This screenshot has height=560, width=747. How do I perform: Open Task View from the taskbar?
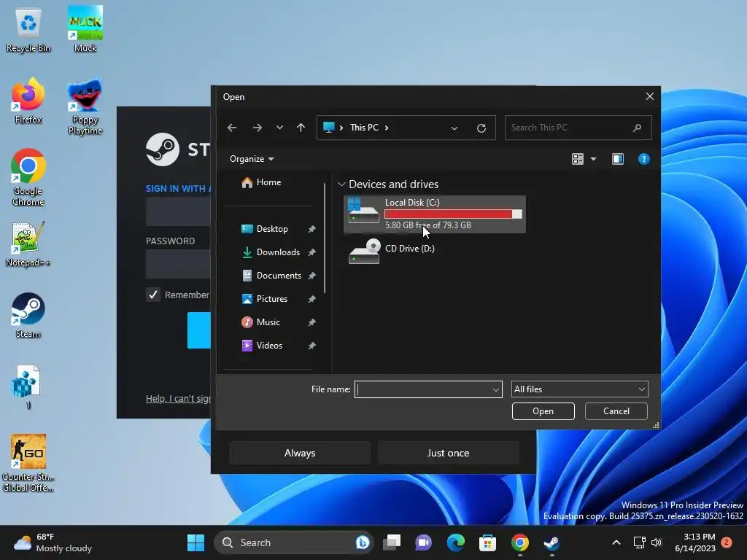392,542
